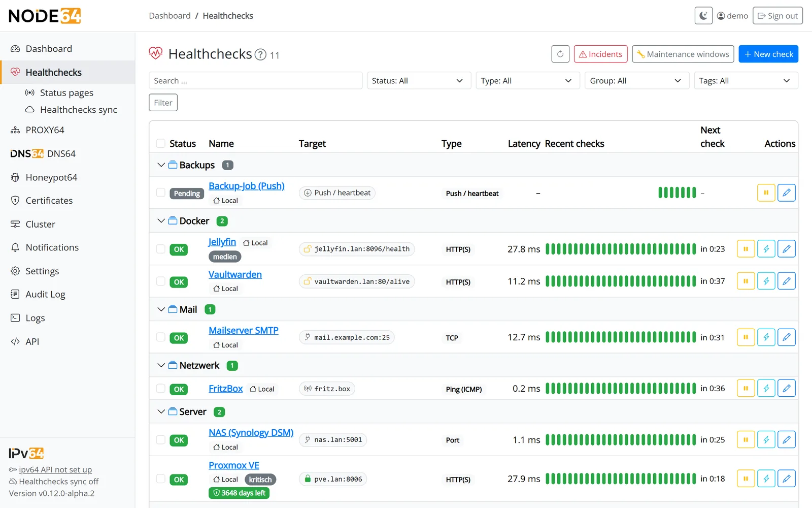The height and width of the screenshot is (508, 812).
Task: Open the Tags: All dropdown
Action: point(746,81)
